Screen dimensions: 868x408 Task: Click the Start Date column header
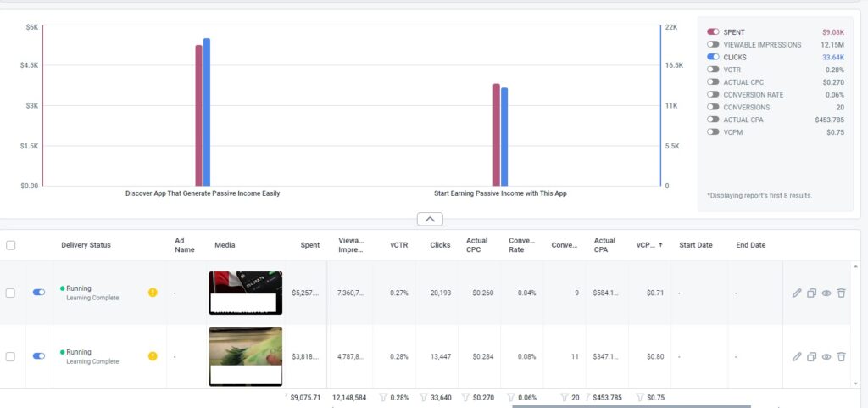696,245
